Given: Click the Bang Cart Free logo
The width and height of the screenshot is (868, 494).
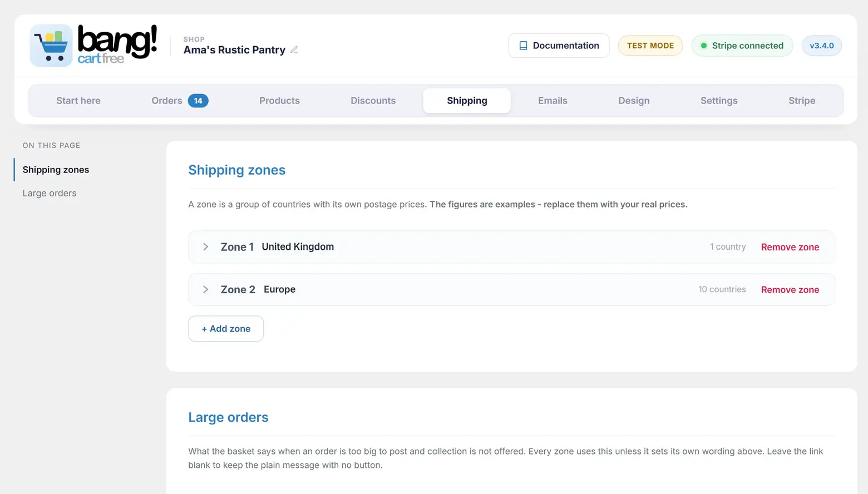Looking at the screenshot, I should pyautogui.click(x=93, y=46).
